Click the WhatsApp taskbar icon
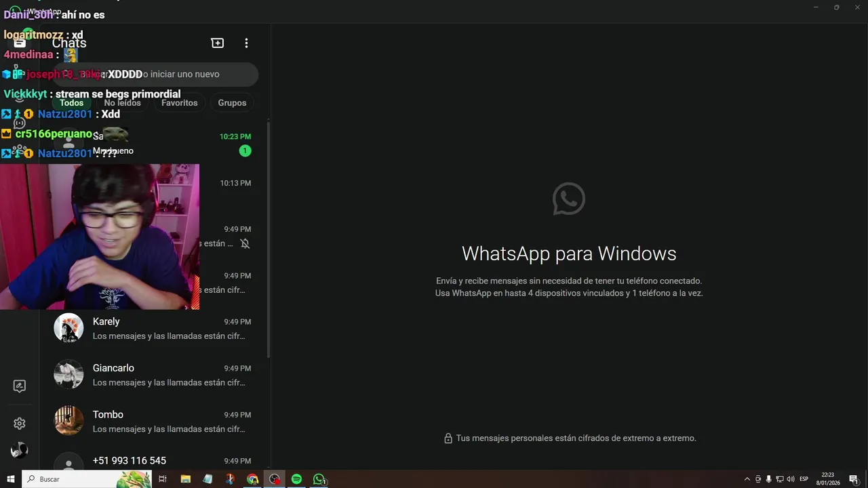868x488 pixels. click(319, 479)
